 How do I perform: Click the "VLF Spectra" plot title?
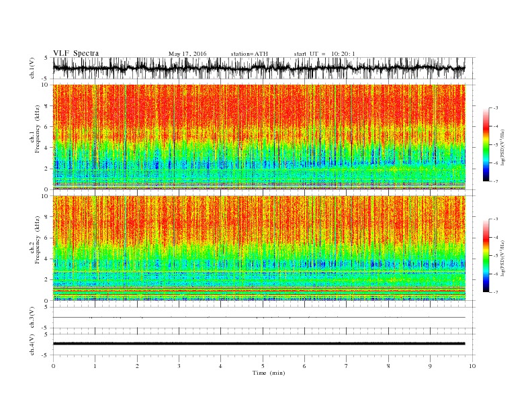(x=76, y=53)
